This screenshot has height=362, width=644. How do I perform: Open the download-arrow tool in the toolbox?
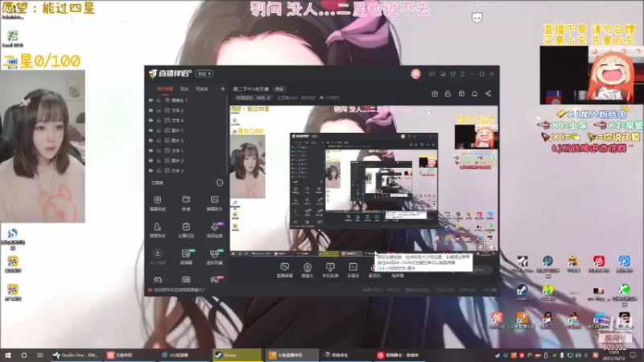pos(157,257)
